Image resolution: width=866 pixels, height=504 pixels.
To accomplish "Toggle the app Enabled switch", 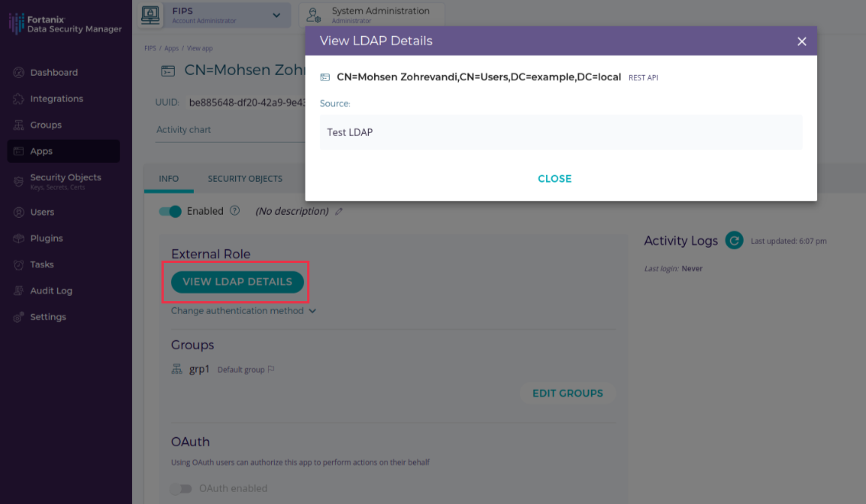I will [170, 211].
